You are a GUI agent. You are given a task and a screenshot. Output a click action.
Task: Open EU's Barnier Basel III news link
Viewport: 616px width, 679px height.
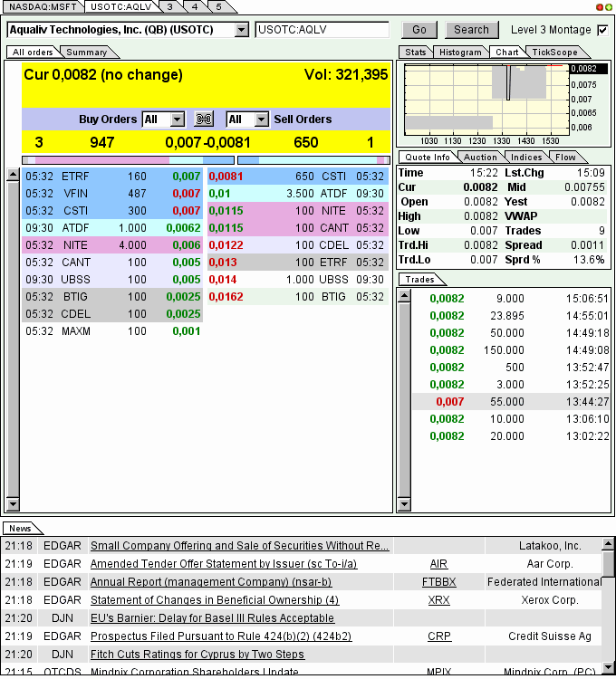coord(212,618)
